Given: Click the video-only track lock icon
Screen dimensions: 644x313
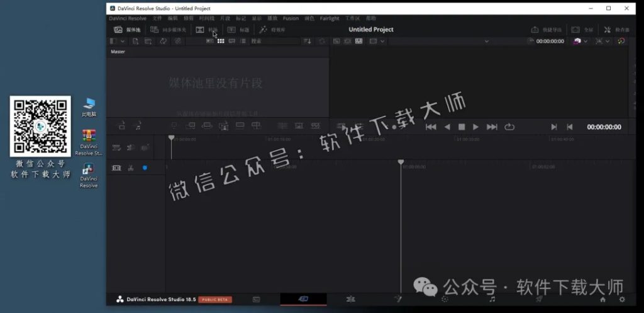Looking at the screenshot, I should pyautogui.click(x=122, y=126).
